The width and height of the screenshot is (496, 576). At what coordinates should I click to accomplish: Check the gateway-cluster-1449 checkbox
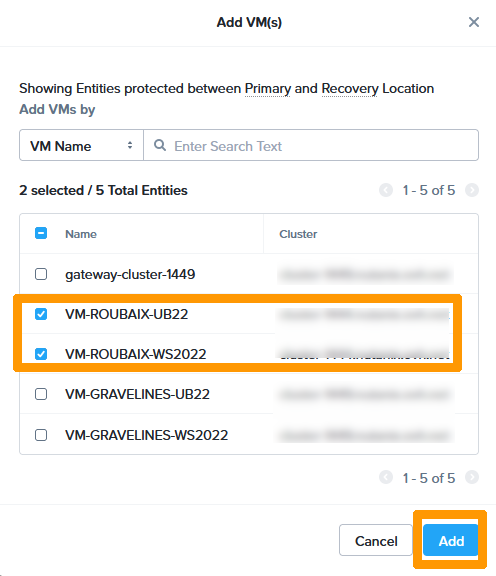click(41, 274)
